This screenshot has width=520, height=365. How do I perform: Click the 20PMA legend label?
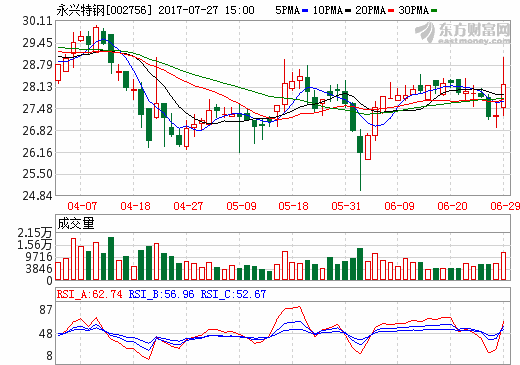(x=371, y=10)
